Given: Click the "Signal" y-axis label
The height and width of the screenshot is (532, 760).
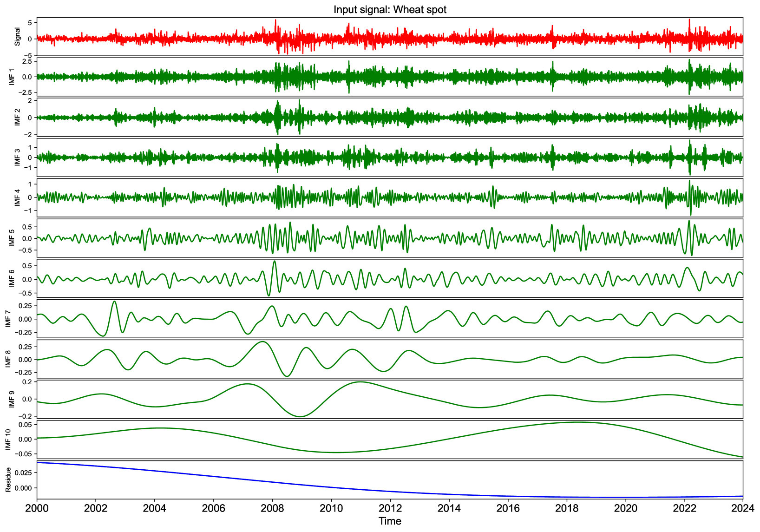Looking at the screenshot, I should (18, 37).
